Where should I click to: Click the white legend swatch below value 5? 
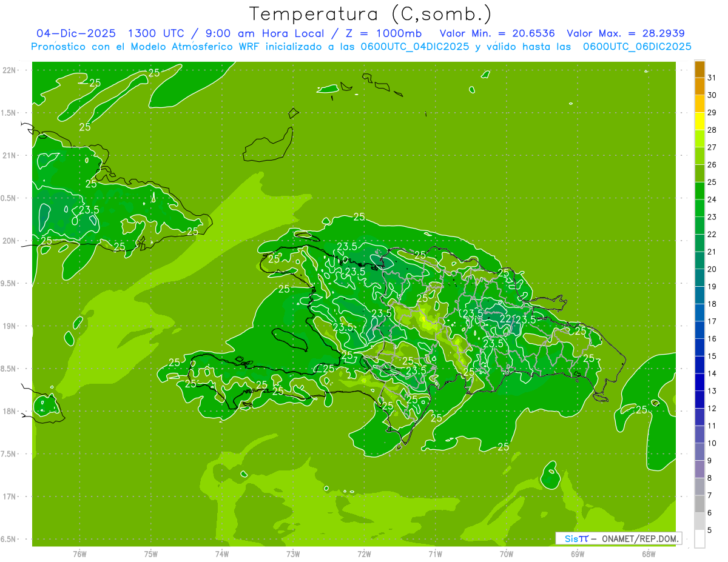[x=699, y=538]
